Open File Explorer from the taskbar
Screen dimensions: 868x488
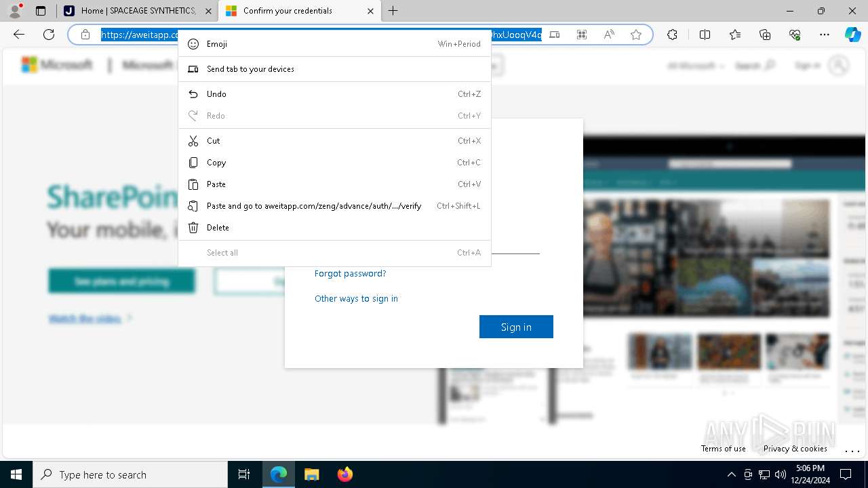311,474
